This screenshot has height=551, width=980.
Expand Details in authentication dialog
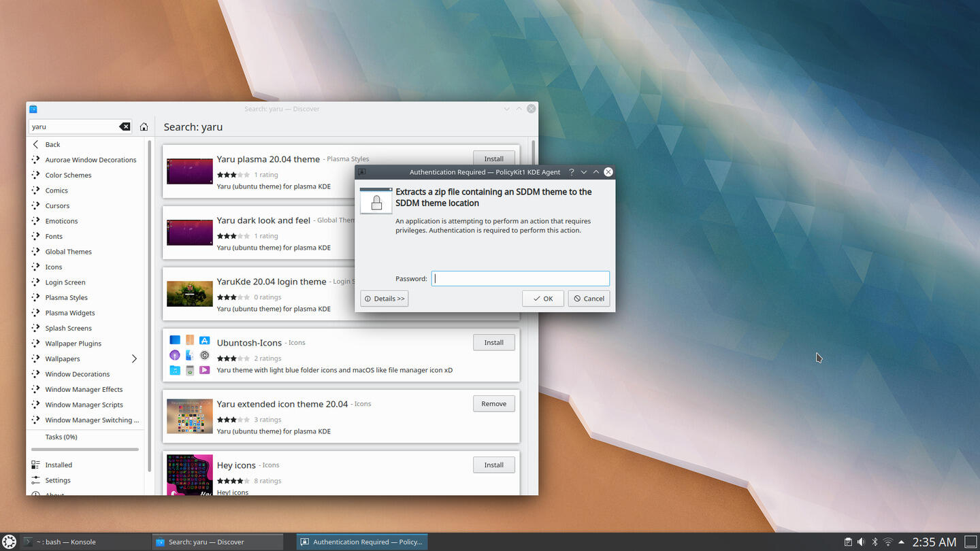[x=385, y=299]
